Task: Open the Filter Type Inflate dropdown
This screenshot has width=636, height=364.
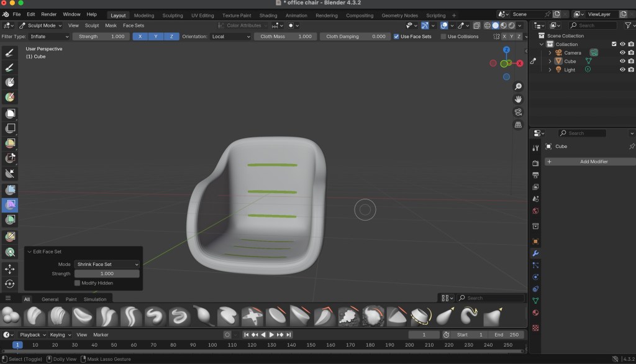Action: (49, 37)
